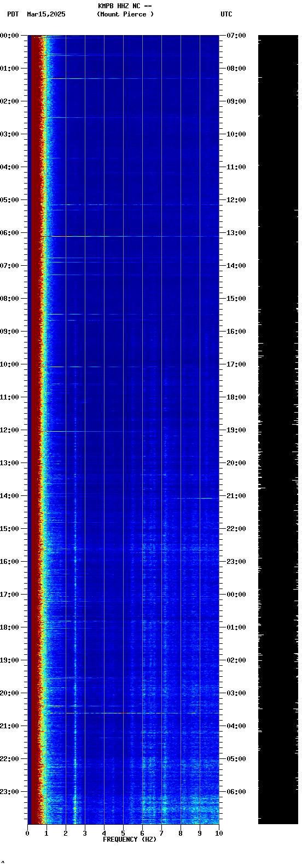
Task: Click the 17:00 PDT time label on the left axis
Action: 9,595
